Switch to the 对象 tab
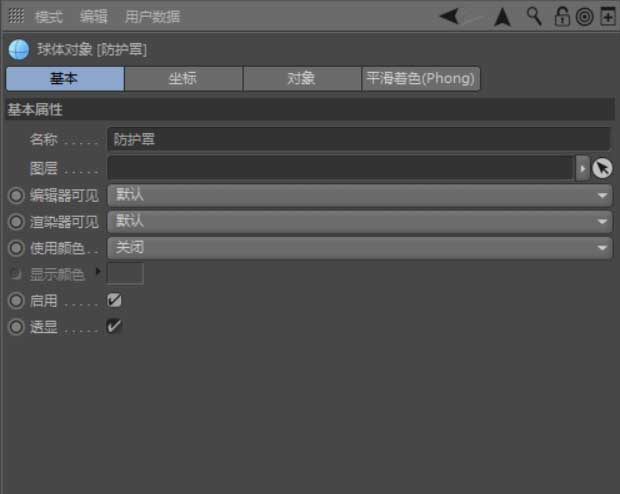 [x=302, y=79]
